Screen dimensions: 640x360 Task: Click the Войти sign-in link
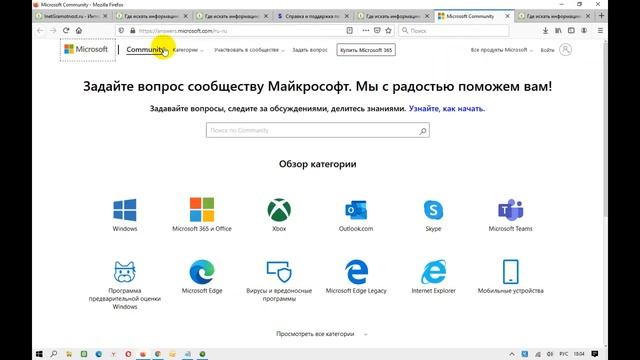(547, 50)
